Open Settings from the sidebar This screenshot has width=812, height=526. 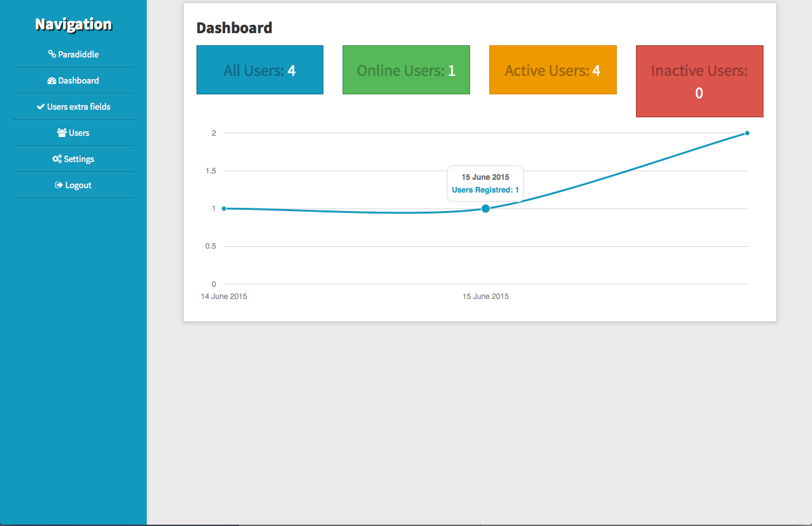click(x=73, y=159)
